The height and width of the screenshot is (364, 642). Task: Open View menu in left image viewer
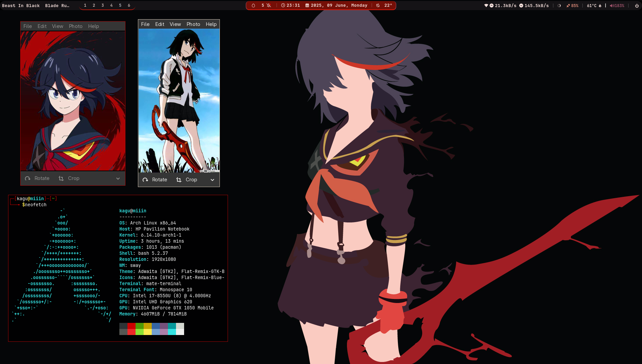(x=58, y=26)
